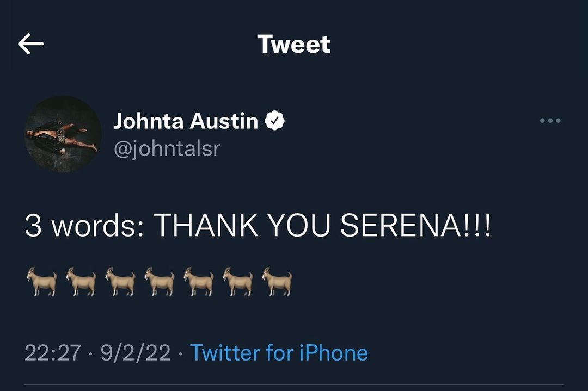
Task: Click the second goat emoji
Action: [x=81, y=281]
